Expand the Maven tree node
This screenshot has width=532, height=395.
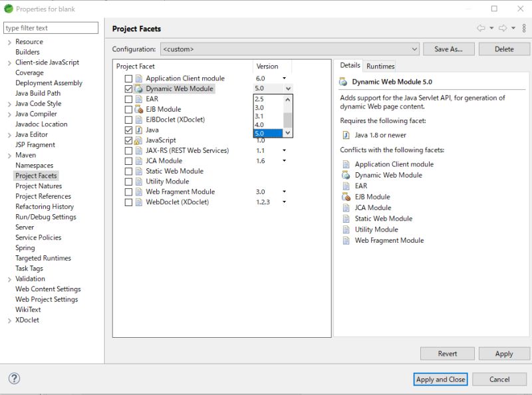click(9, 156)
